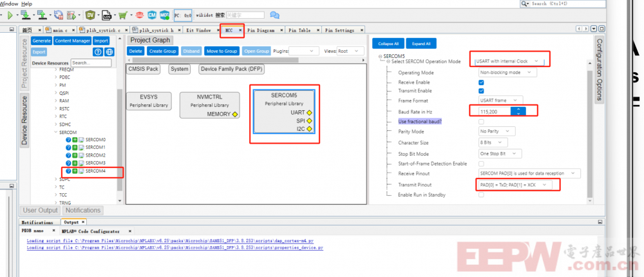Screen dimensions: 644x277
Task: Open Operating Mode Non-blocking dropdown
Action: coord(507,72)
